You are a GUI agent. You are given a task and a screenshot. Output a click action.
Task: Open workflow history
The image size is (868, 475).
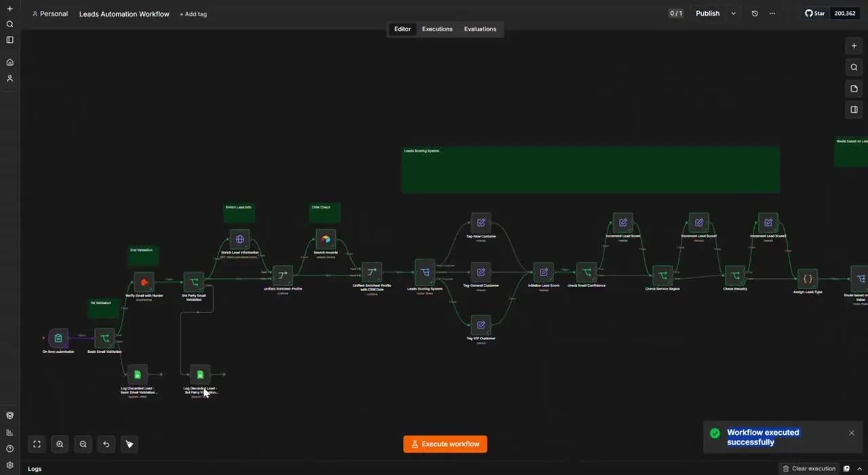[755, 14]
